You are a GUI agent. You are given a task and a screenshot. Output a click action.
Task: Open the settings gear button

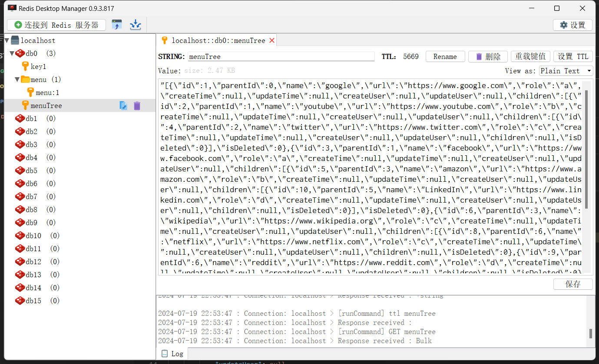click(x=573, y=25)
